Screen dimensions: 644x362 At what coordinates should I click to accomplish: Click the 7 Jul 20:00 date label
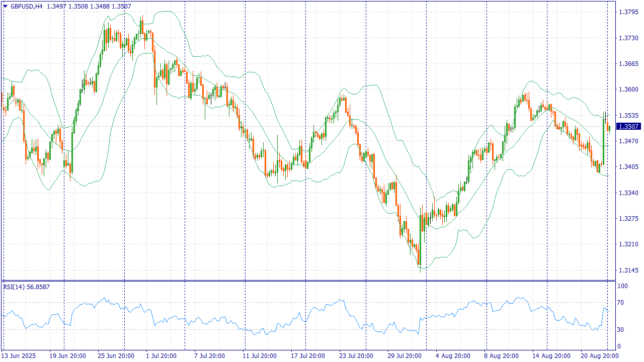[x=209, y=356]
